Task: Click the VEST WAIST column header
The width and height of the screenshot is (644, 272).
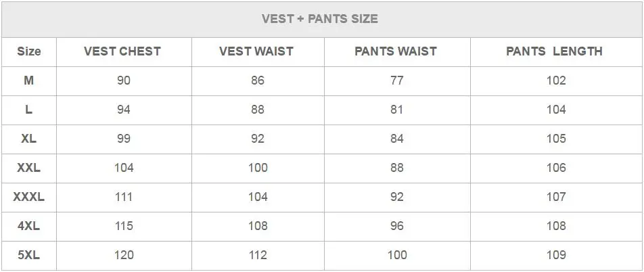Action: point(257,51)
